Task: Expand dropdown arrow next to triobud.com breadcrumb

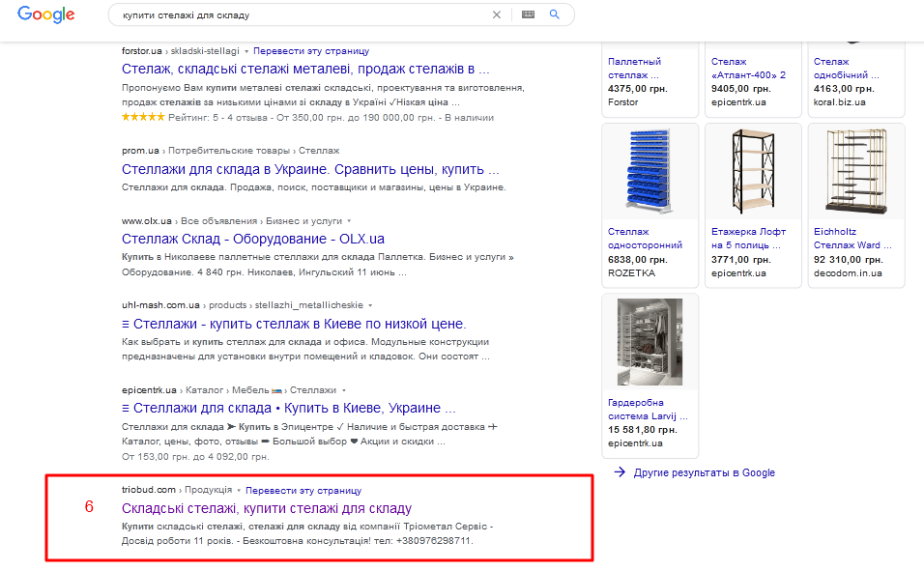Action: click(239, 490)
